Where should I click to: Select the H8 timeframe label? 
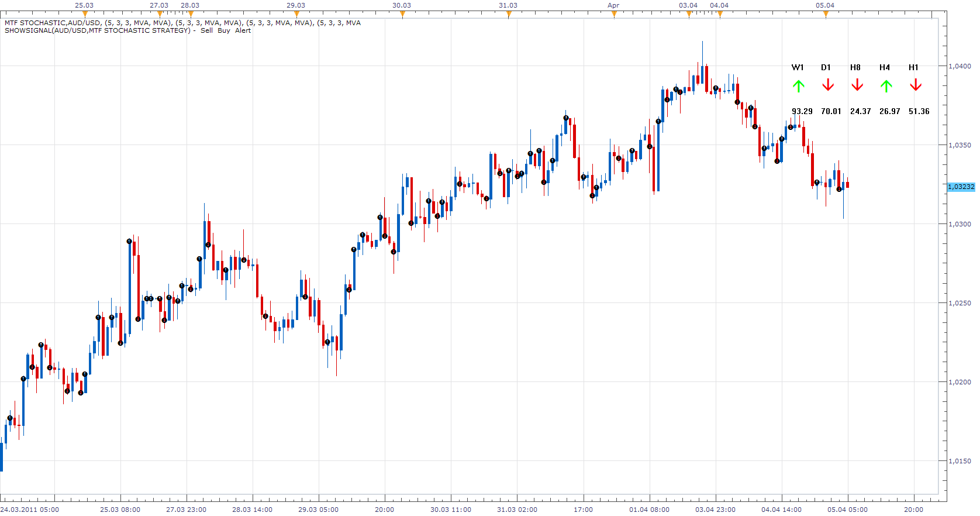coord(855,67)
